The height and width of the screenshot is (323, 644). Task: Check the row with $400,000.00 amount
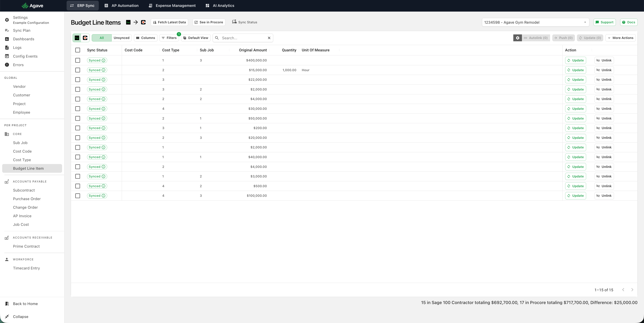pyautogui.click(x=78, y=60)
